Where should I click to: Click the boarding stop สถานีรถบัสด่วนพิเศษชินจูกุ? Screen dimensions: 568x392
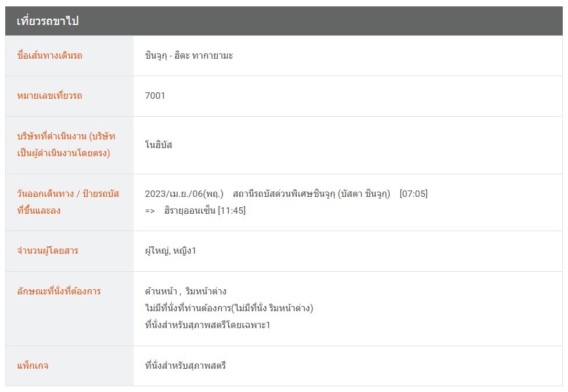tap(311, 193)
